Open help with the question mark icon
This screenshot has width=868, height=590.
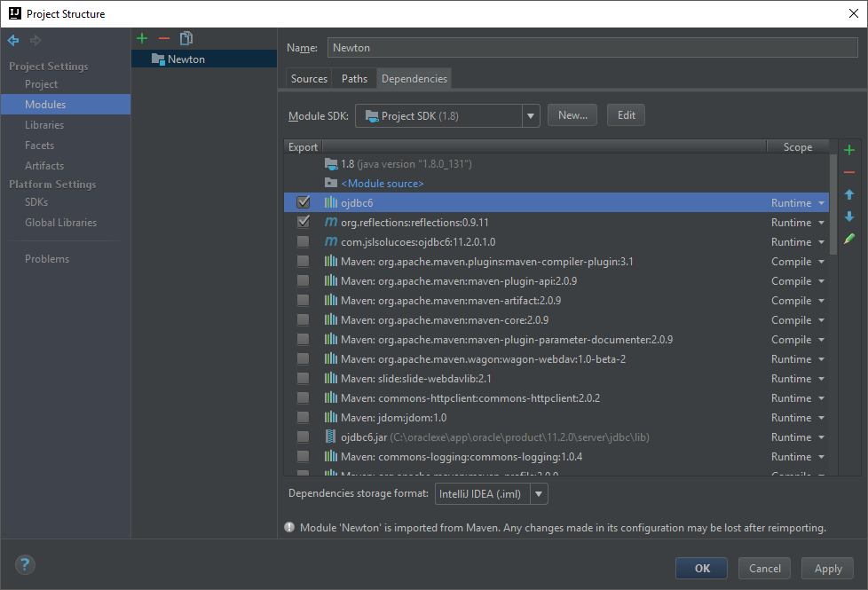click(x=25, y=564)
